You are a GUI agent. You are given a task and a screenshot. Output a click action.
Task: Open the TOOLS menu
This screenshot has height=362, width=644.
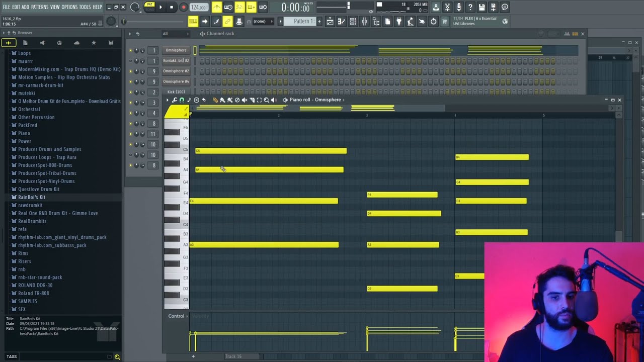(x=85, y=7)
